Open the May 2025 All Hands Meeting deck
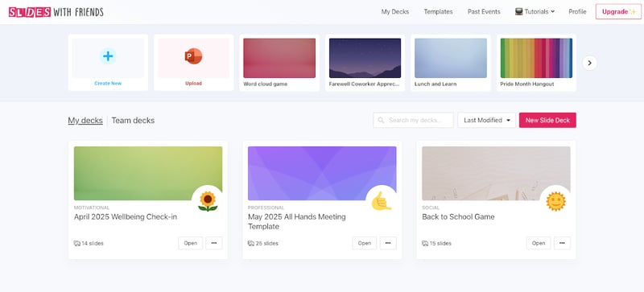This screenshot has width=644, height=292. tap(365, 243)
